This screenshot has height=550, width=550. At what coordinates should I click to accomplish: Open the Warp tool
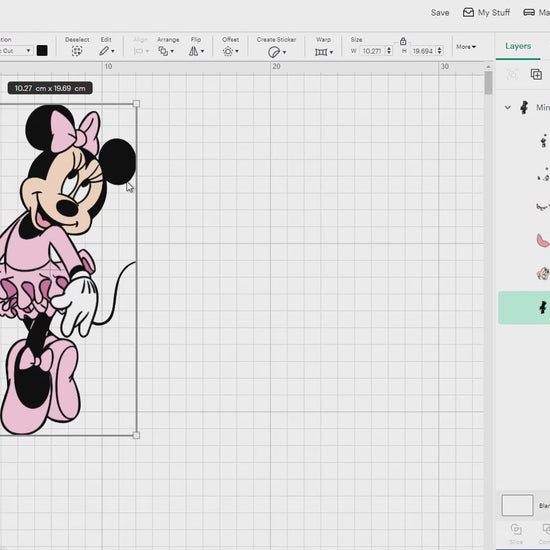324,52
